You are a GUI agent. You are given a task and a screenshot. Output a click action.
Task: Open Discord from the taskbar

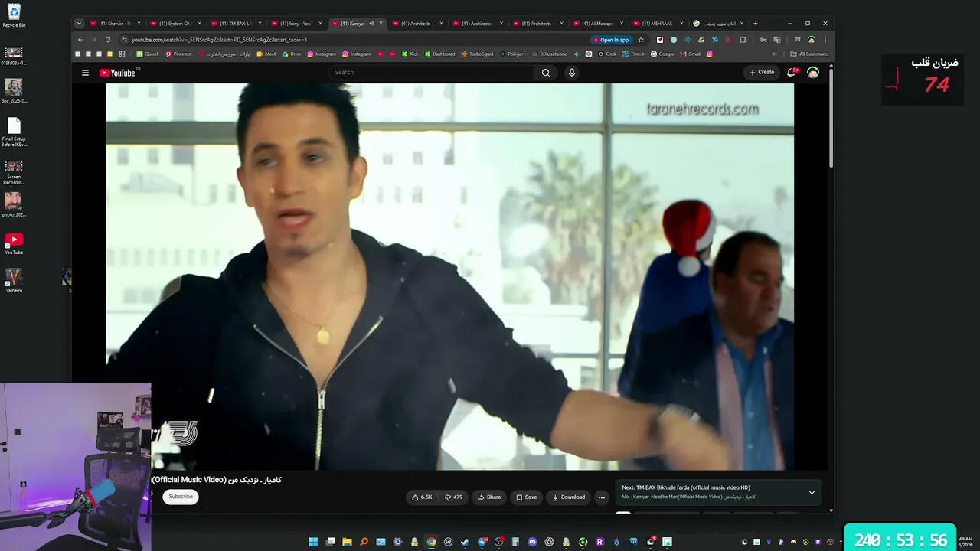532,542
